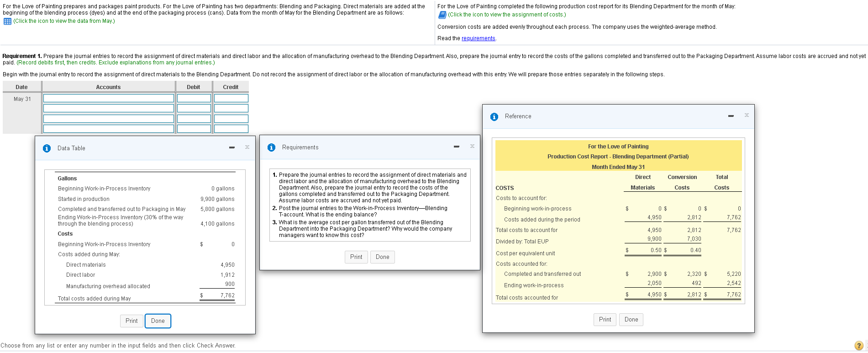The width and height of the screenshot is (868, 353).
Task: Click the help question mark icon
Action: (858, 346)
